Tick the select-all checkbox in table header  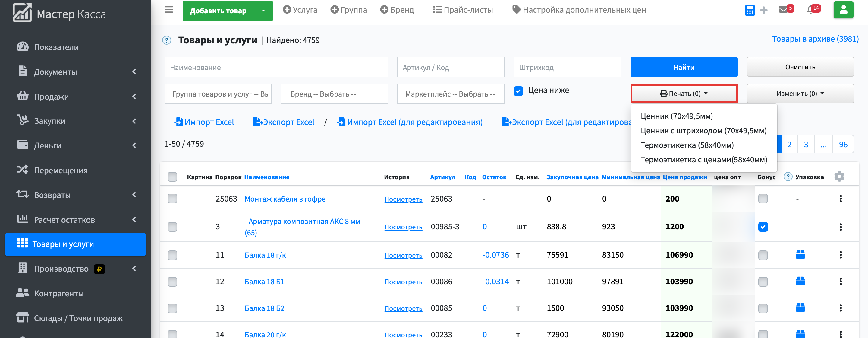pos(172,177)
